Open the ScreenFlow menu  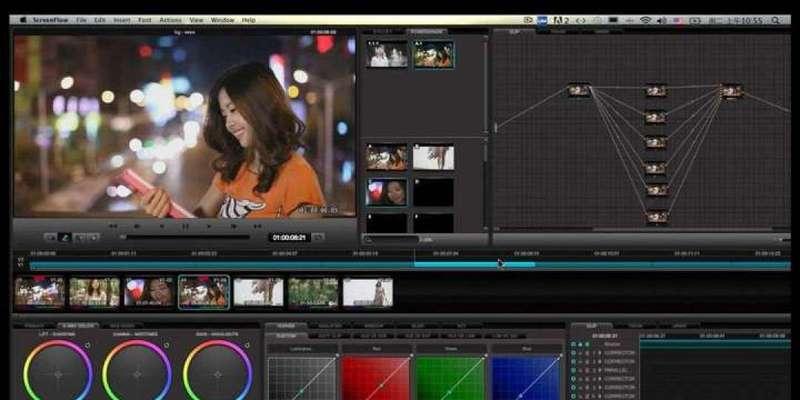pyautogui.click(x=51, y=20)
